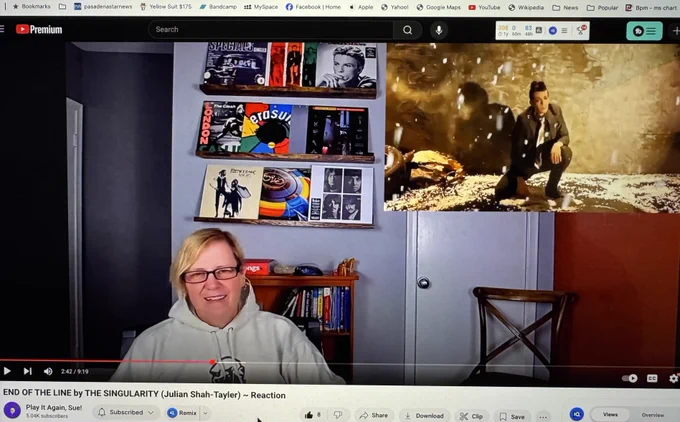Open the more actions ellipsis menu

coord(543,417)
